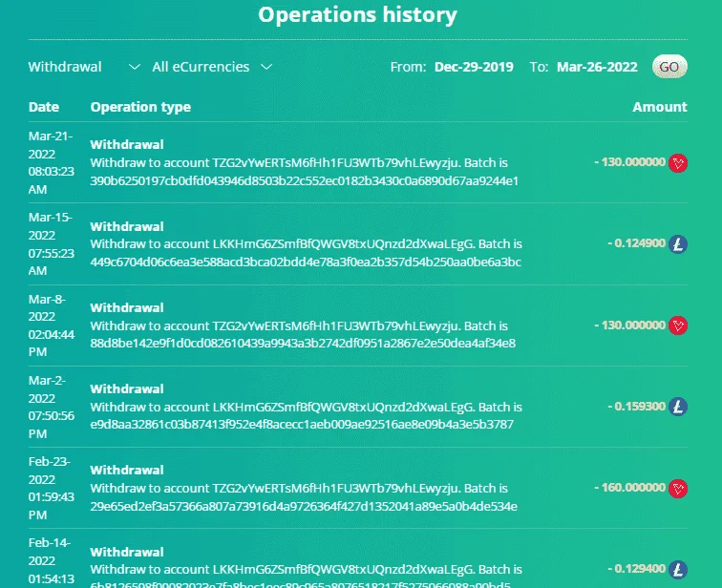Open the Withdrawal operation type dropdown

coord(84,67)
